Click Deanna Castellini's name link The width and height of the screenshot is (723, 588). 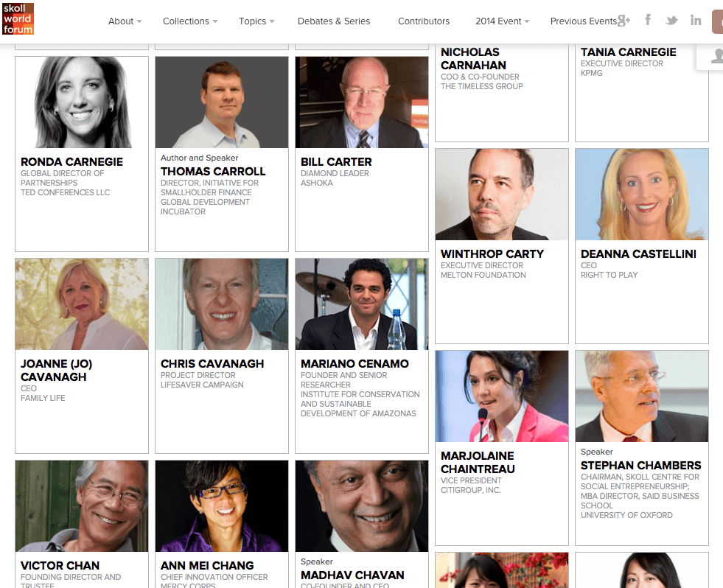(639, 254)
